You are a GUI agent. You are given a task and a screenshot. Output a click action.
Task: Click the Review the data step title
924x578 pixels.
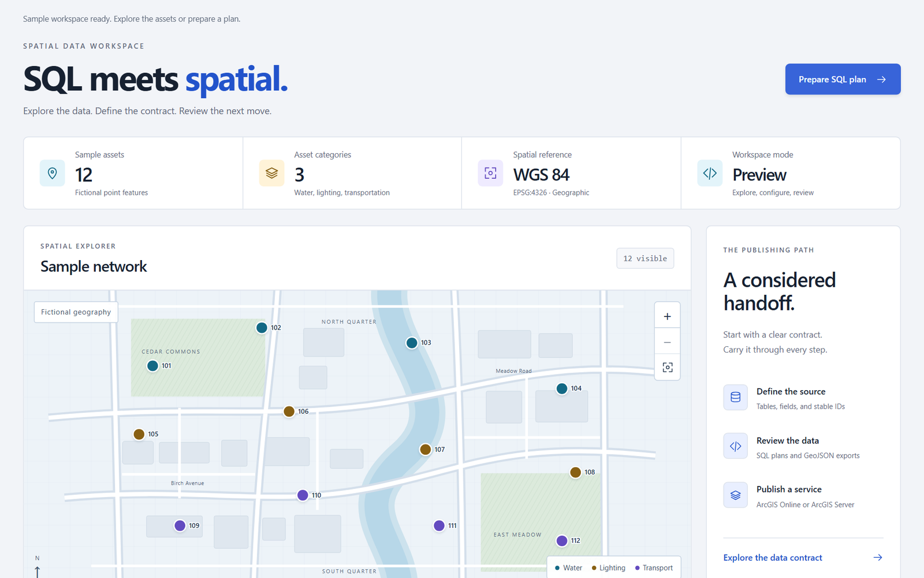click(x=788, y=440)
